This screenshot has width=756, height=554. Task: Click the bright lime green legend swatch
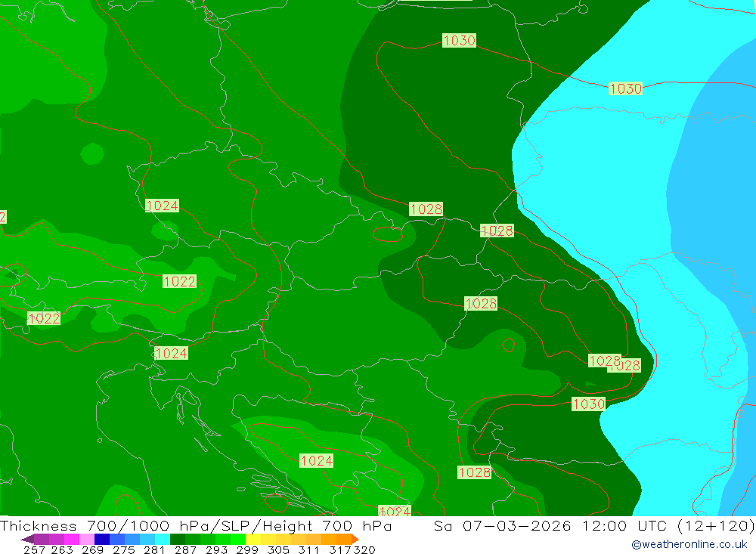pyautogui.click(x=238, y=539)
